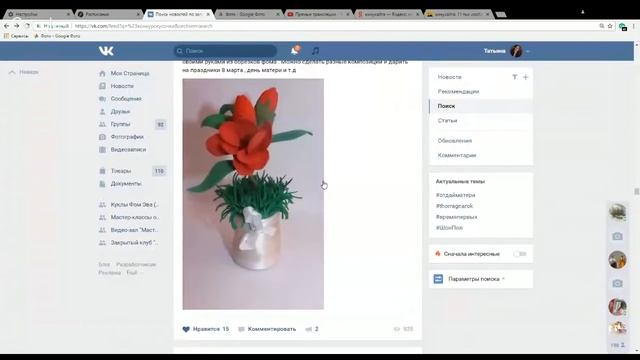
Task: Select the Комментарии tab
Action: [x=457, y=156]
